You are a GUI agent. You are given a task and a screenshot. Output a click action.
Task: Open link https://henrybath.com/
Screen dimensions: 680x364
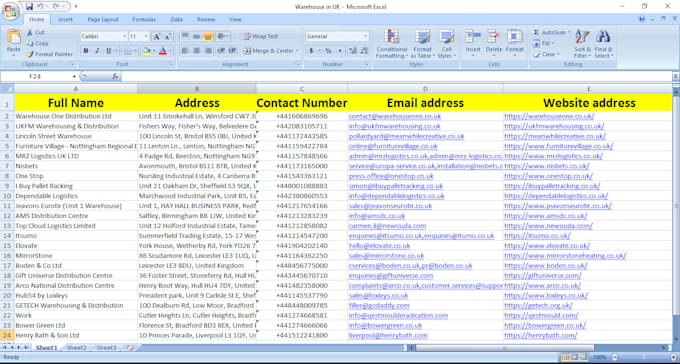(541, 335)
